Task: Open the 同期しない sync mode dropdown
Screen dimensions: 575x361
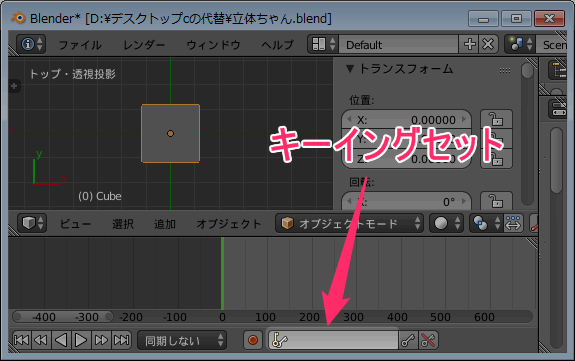Action: click(182, 340)
